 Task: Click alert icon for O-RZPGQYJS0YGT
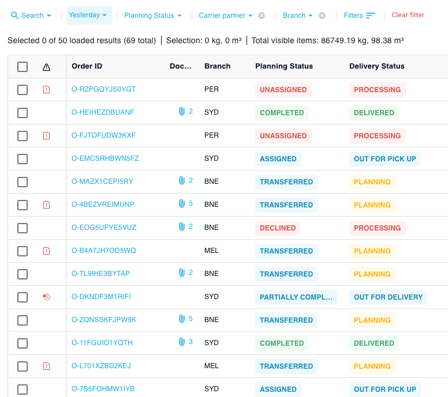46,90
